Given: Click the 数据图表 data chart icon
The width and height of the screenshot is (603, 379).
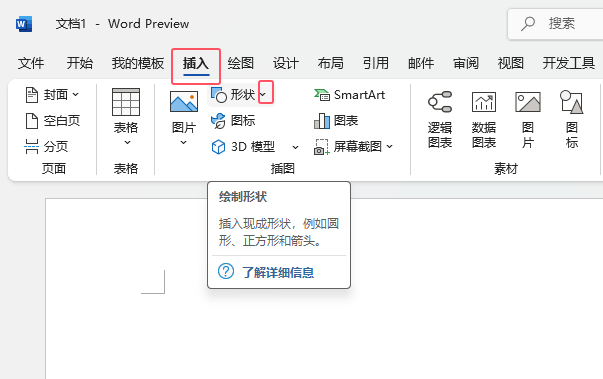Looking at the screenshot, I should pyautogui.click(x=484, y=102).
